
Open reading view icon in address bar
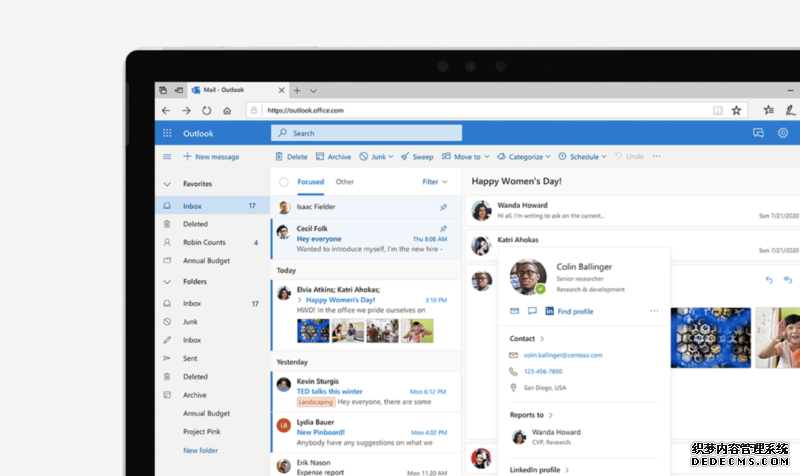click(717, 110)
